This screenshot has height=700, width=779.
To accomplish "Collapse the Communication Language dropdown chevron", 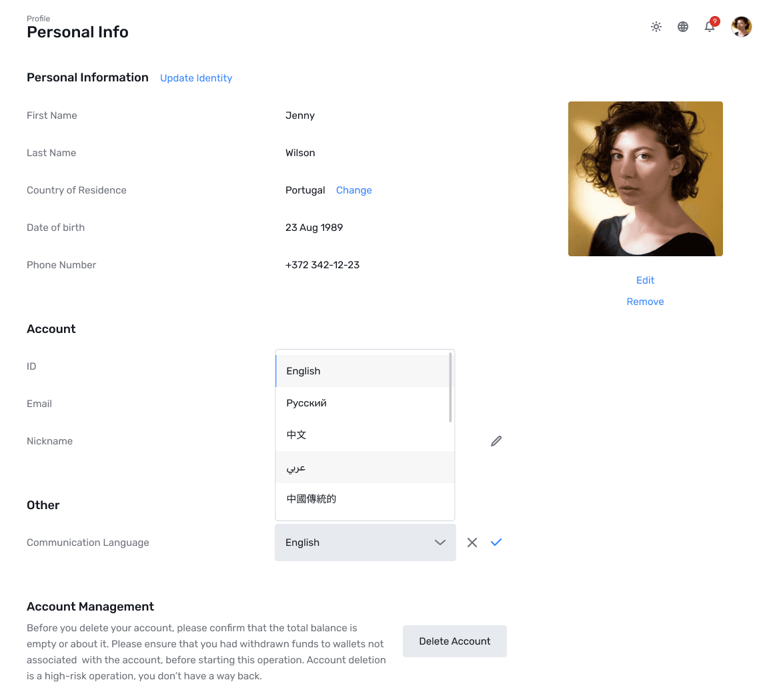I will 440,543.
